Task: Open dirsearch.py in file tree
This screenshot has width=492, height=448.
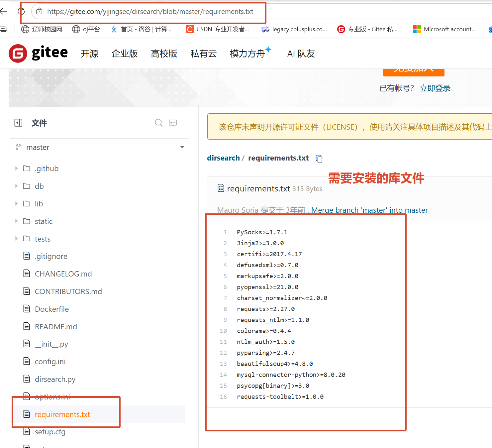Action: click(55, 379)
